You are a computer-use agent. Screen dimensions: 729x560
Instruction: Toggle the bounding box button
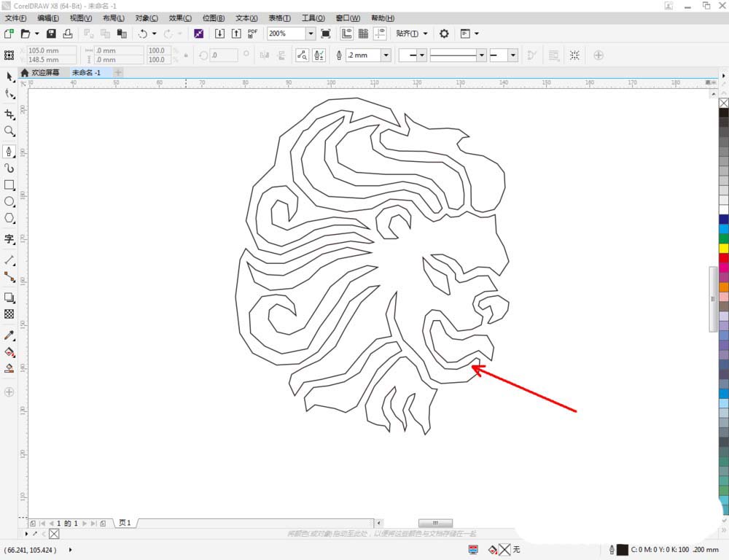[574, 55]
